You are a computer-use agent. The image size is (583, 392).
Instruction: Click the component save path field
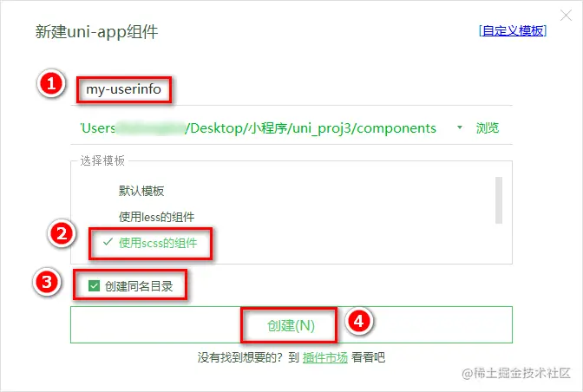pyautogui.click(x=259, y=128)
